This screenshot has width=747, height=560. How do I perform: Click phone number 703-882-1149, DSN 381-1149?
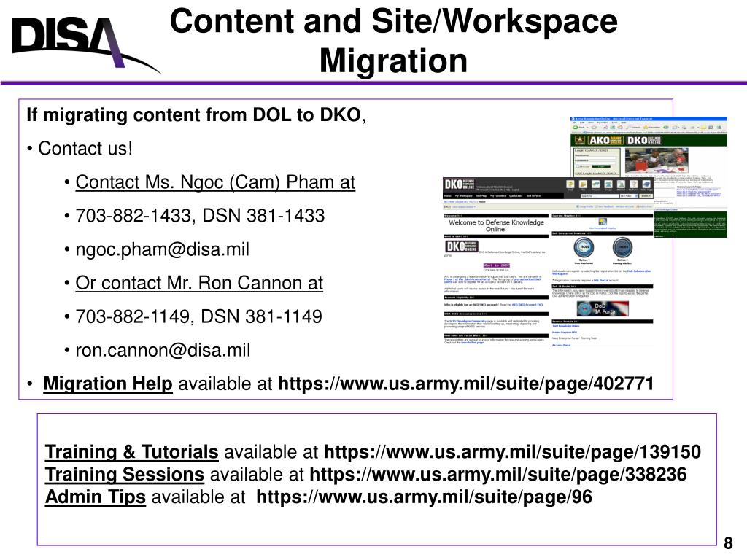tap(198, 316)
